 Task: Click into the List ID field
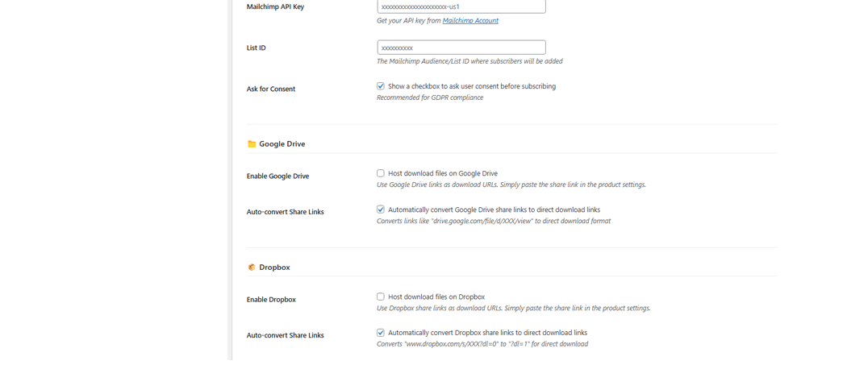click(461, 48)
